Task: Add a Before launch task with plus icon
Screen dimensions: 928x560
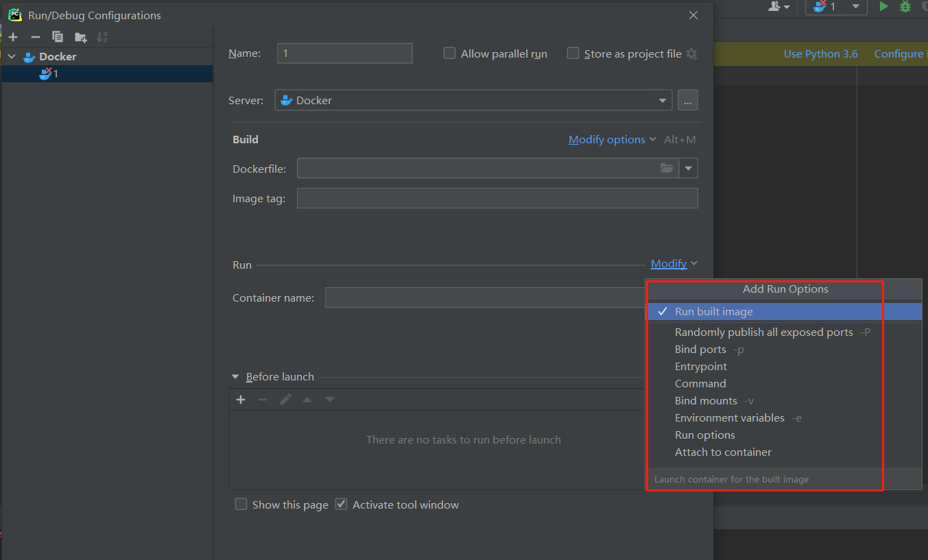Action: tap(241, 400)
